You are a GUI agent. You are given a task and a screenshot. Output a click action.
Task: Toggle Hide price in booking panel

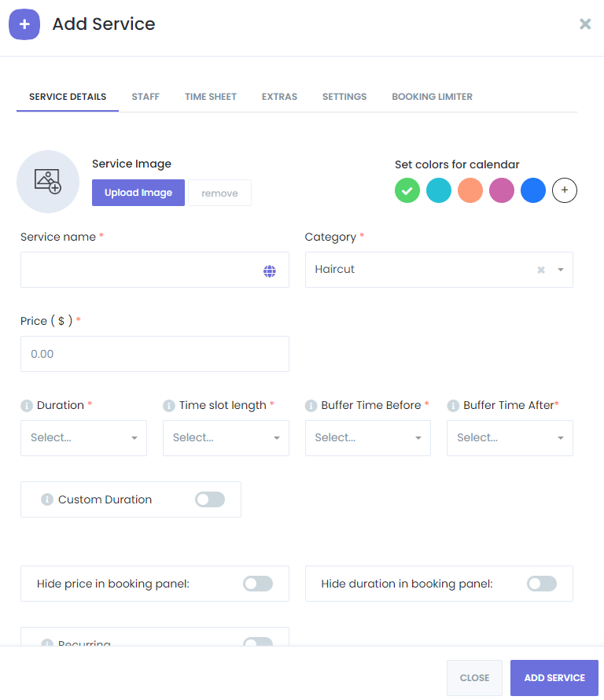tap(258, 584)
